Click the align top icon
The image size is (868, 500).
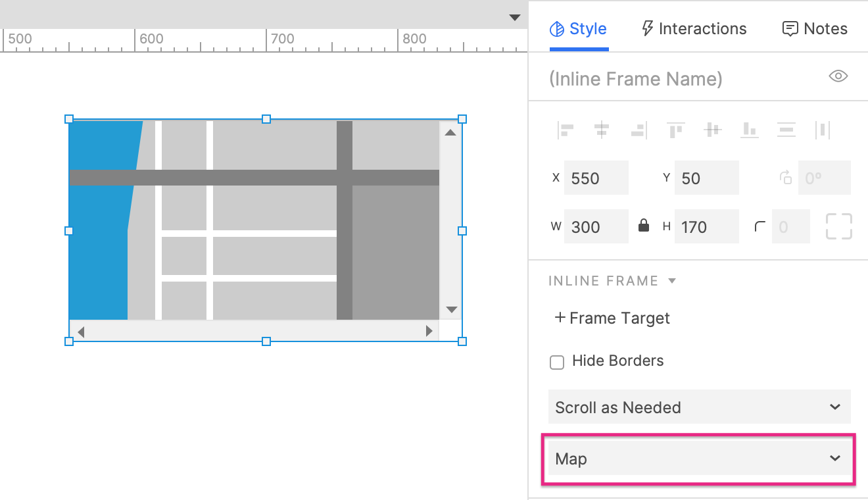675,130
